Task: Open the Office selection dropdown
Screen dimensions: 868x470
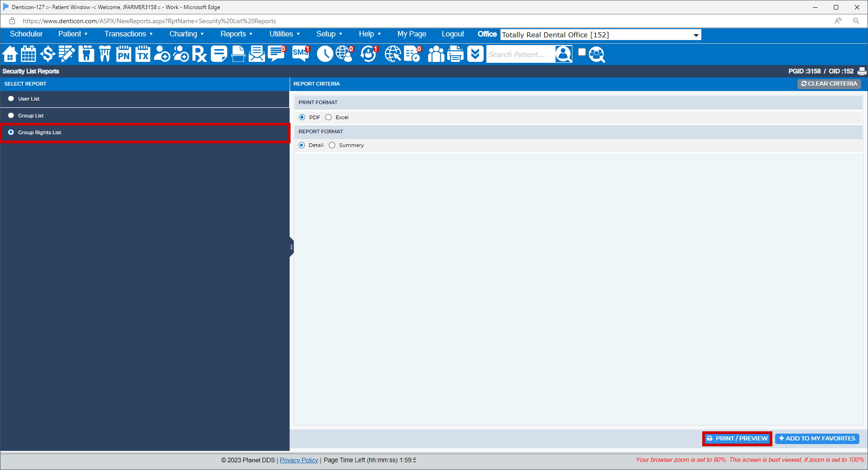Action: coord(601,35)
